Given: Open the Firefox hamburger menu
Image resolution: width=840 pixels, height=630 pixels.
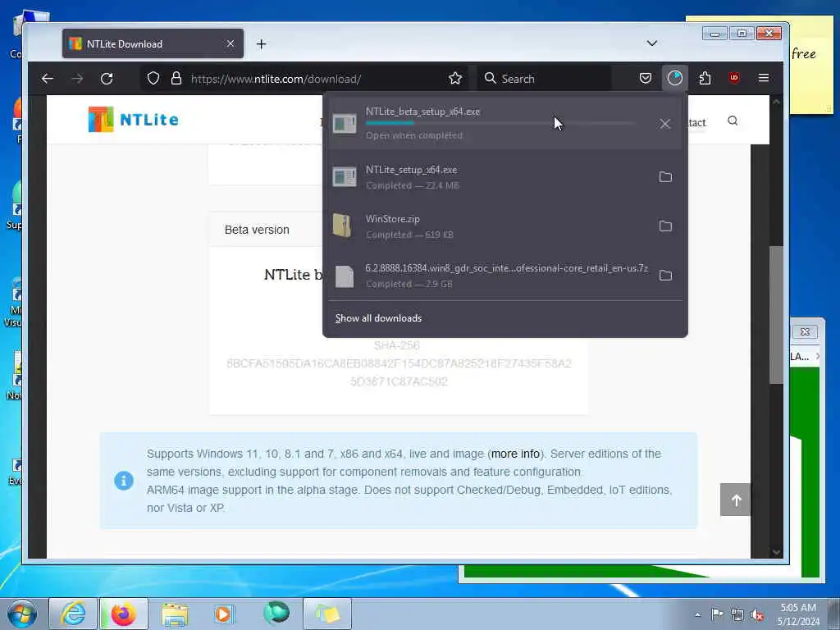Looking at the screenshot, I should pyautogui.click(x=764, y=79).
